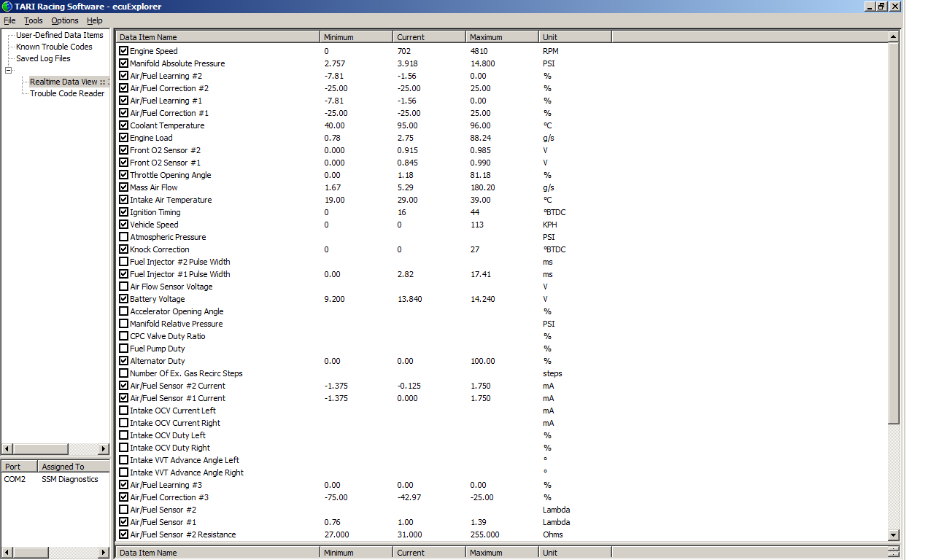The image size is (928, 560).
Task: Tick the Fuel Injector #2 Pulse Width box
Action: coord(123,262)
